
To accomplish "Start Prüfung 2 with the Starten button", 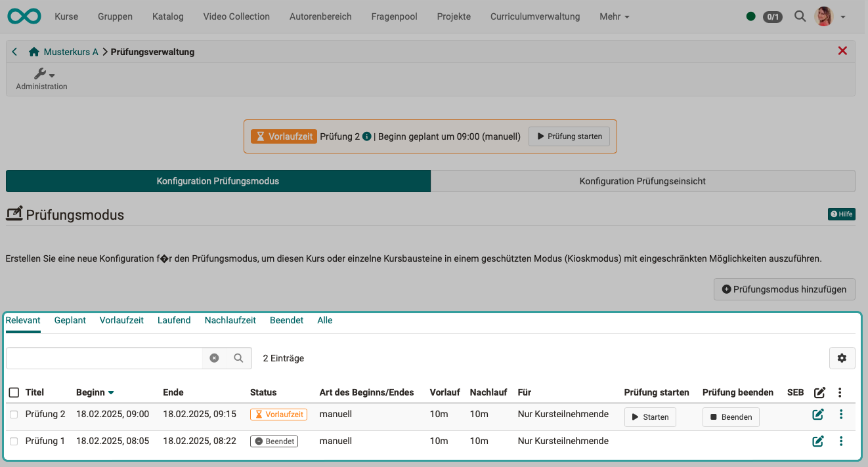I will coord(650,416).
